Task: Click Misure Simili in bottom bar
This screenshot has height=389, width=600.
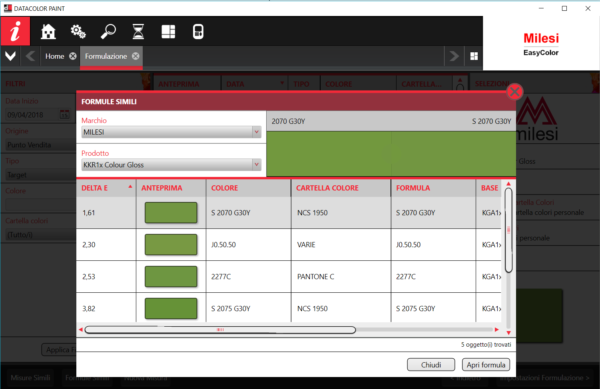Action: click(x=30, y=378)
